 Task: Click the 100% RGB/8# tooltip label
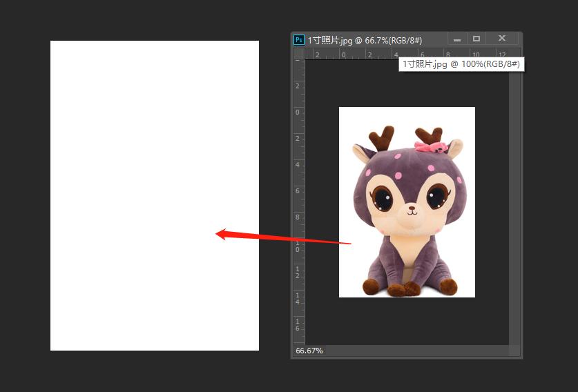pos(461,63)
